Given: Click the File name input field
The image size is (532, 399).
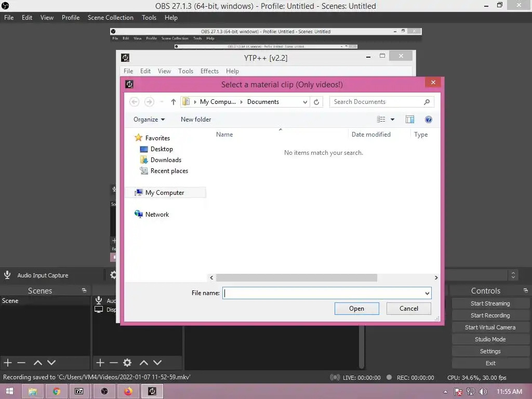Looking at the screenshot, I should coord(323,293).
